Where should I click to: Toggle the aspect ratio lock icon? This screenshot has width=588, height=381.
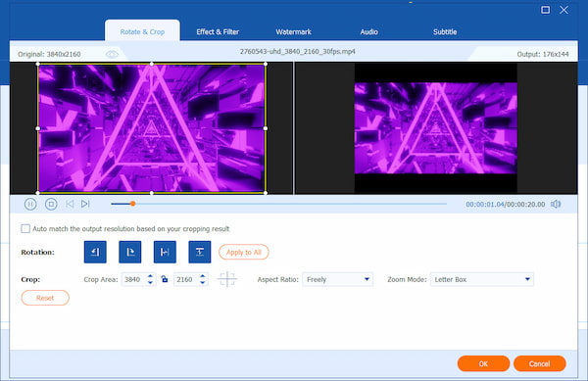click(x=165, y=279)
